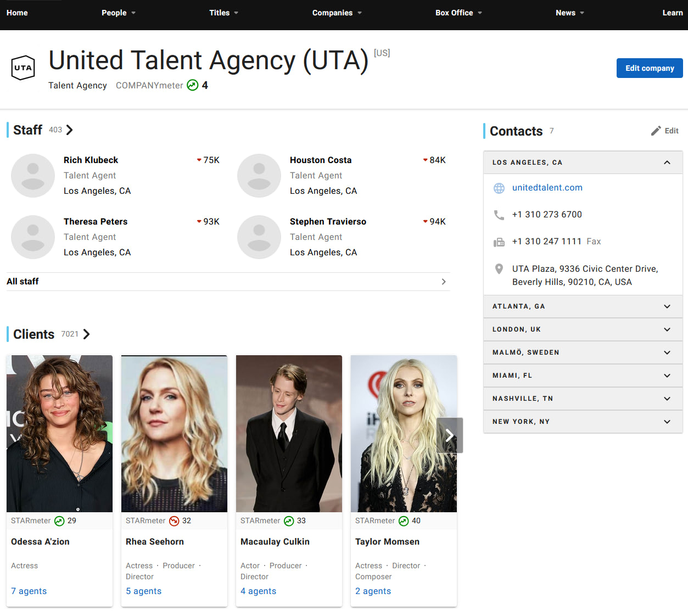Click the fax machine icon before the fax number
The width and height of the screenshot is (688, 616).
(499, 242)
